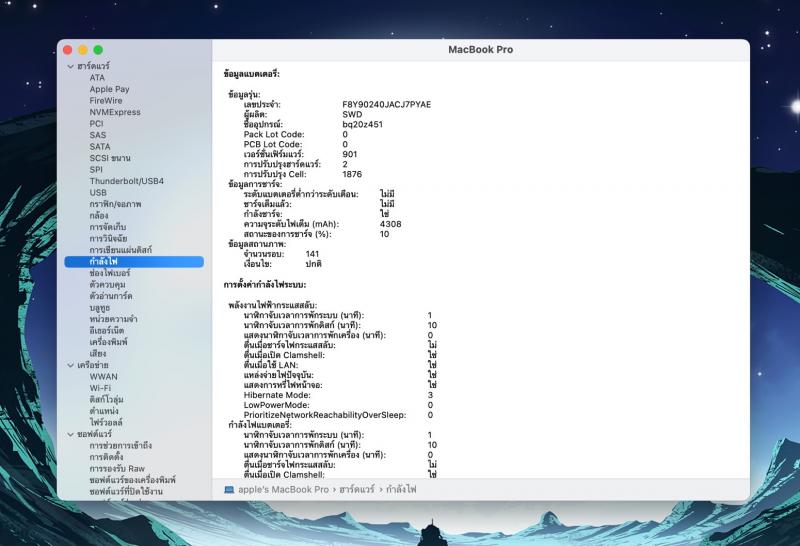Open เสียง sidebar item

pos(97,354)
